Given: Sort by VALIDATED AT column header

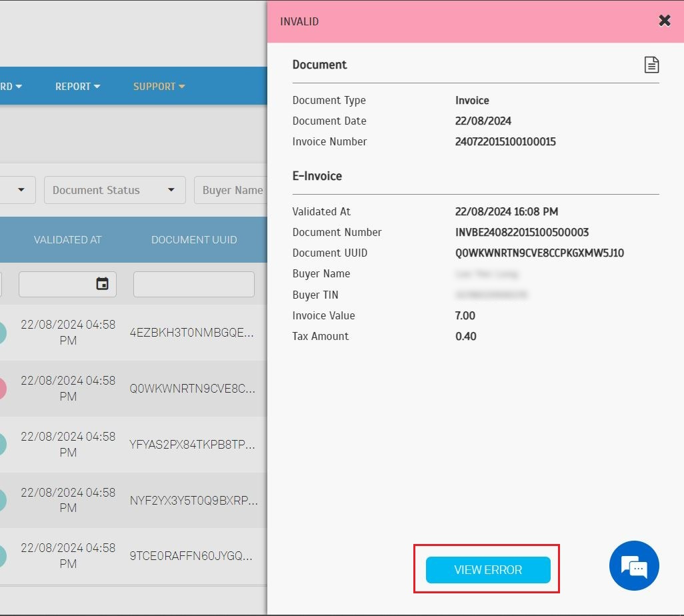Looking at the screenshot, I should (x=67, y=239).
